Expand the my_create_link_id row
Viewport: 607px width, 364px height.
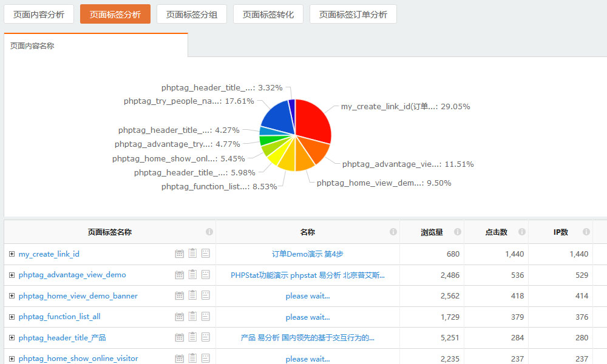(12, 254)
